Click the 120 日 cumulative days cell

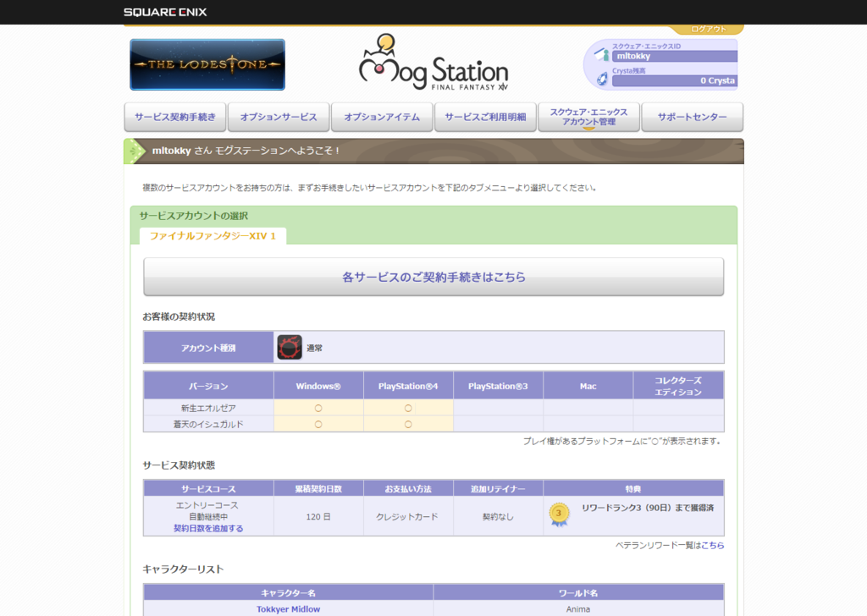[318, 516]
